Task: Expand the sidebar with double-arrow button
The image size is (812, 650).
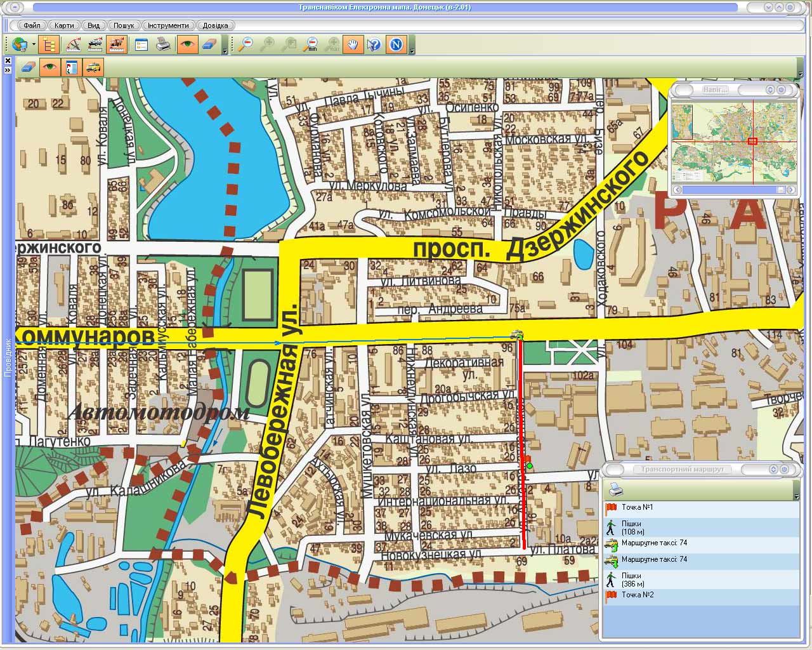Action: [x=8, y=70]
